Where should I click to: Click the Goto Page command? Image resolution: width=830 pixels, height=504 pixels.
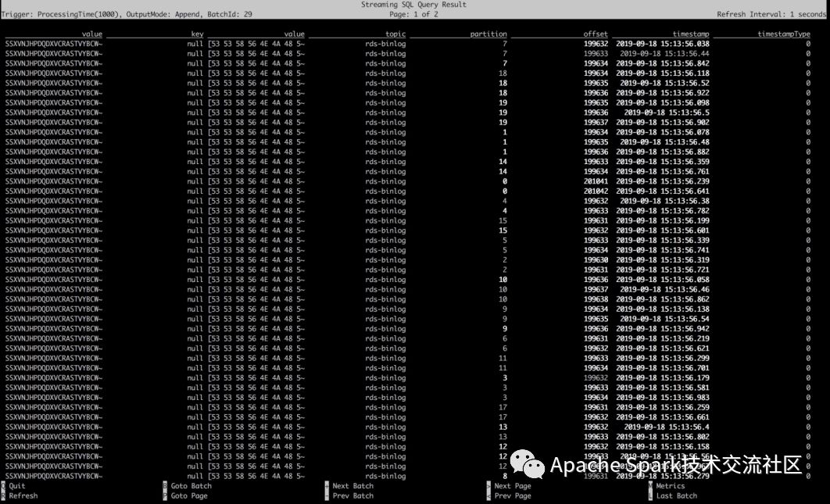pos(189,495)
